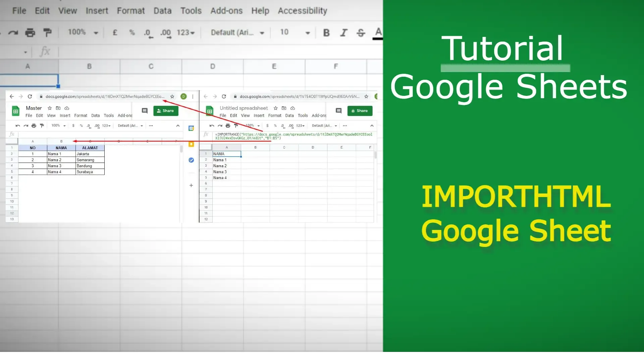Screen dimensions: 644x362
Task: Click the Master window address bar URL
Action: click(x=105, y=97)
